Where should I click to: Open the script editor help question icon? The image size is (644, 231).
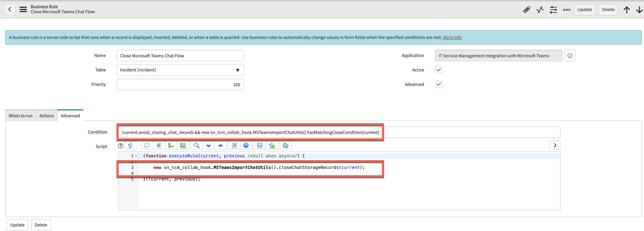click(x=121, y=146)
